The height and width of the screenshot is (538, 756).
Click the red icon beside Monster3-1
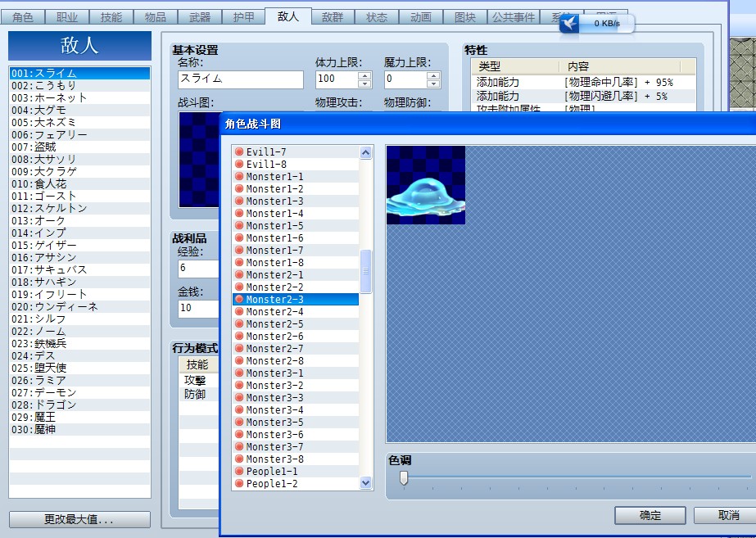pos(238,373)
